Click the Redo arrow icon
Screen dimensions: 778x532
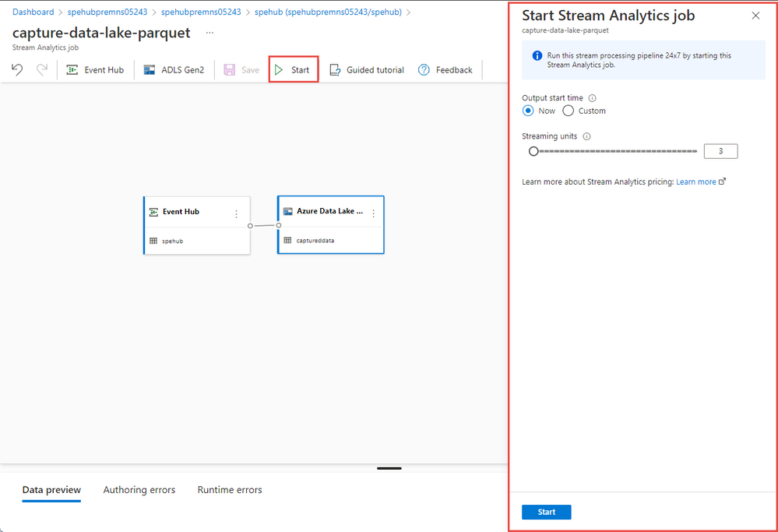coord(42,69)
